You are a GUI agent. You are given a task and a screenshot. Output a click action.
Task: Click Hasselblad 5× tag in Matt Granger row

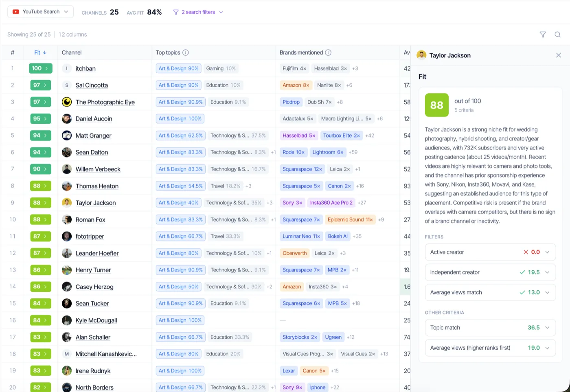click(x=299, y=136)
